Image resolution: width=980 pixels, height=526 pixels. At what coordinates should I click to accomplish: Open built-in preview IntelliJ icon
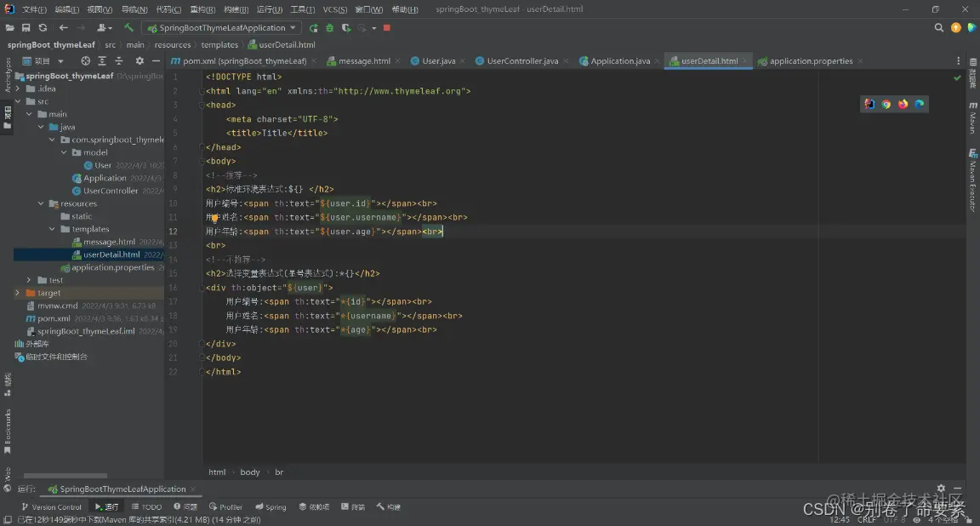coord(869,104)
